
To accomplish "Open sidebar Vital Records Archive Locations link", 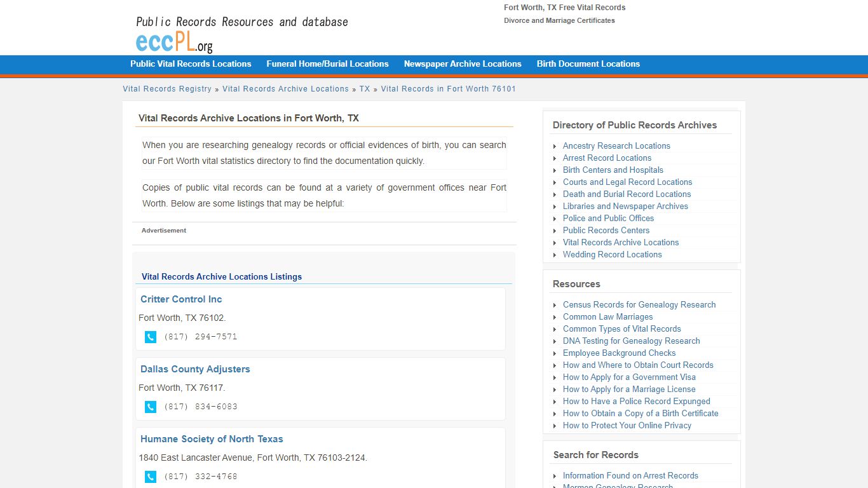I will [621, 242].
